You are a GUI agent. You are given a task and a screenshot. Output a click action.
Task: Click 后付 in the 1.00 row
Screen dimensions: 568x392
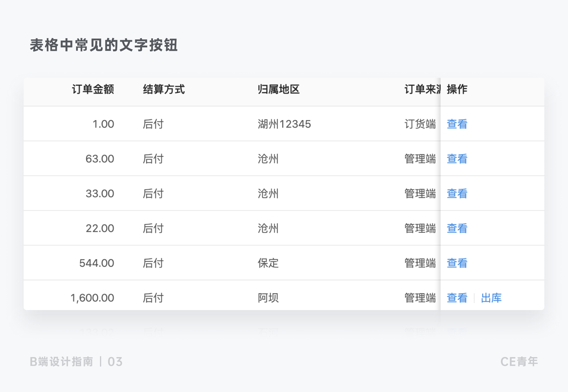pos(153,124)
